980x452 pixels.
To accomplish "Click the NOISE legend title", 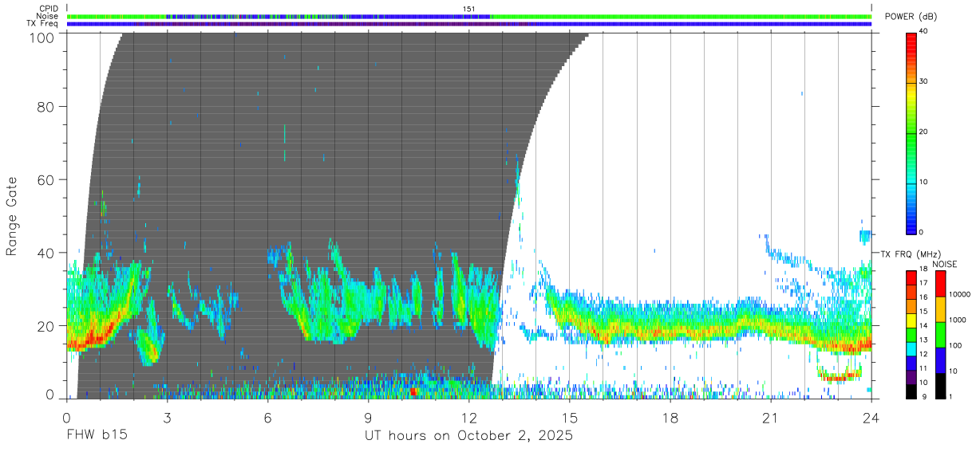I will click(x=945, y=264).
